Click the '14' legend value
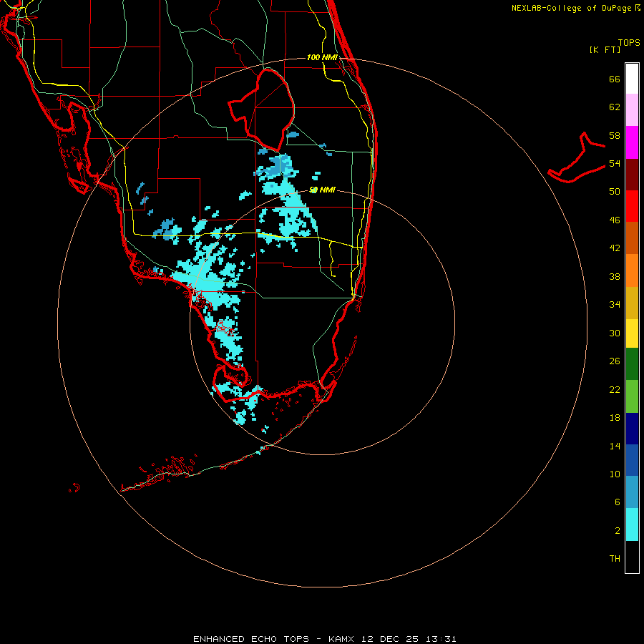The width and height of the screenshot is (644, 644). coord(615,446)
